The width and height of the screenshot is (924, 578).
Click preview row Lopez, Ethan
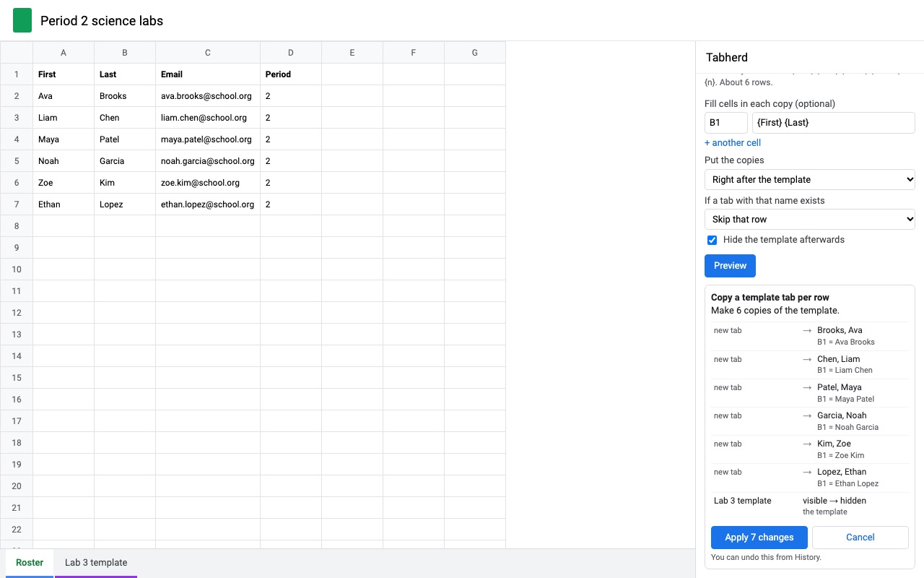tap(809, 478)
